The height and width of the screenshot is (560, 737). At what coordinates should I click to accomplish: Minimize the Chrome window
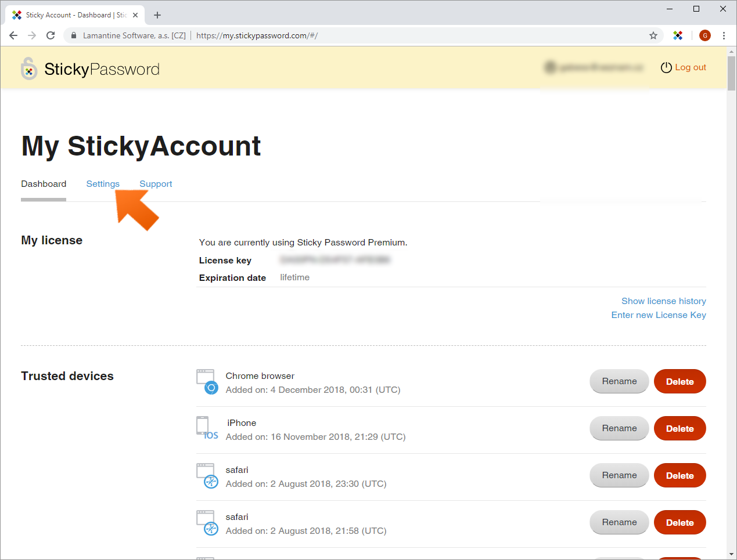(670, 9)
